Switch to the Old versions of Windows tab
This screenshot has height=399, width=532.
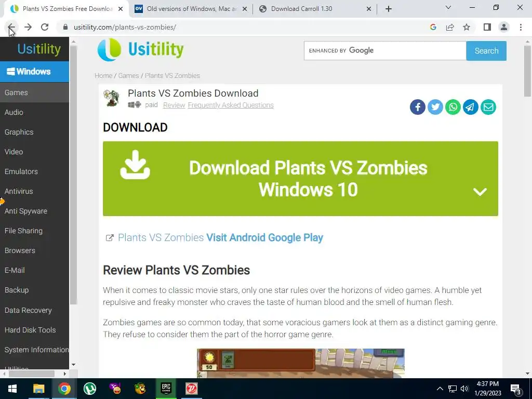coord(190,9)
